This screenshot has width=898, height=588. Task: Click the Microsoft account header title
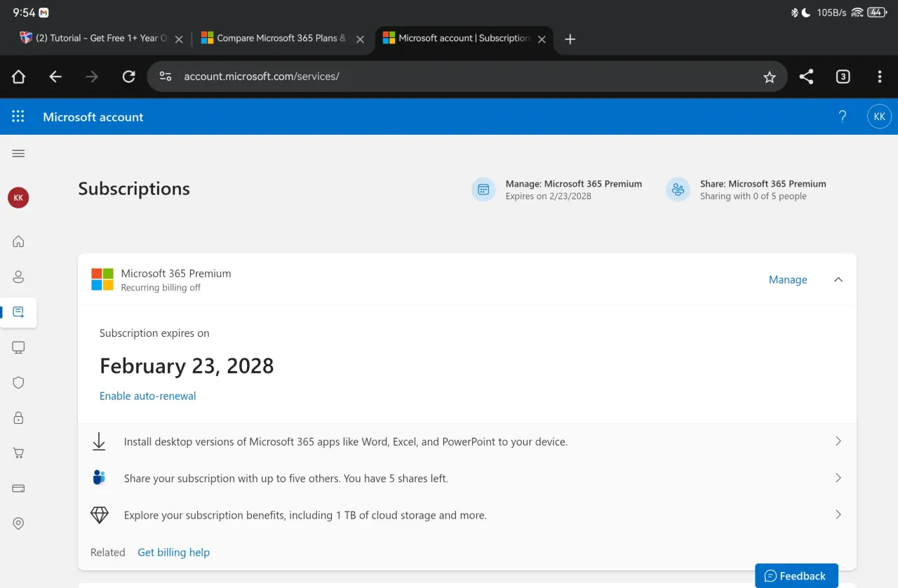[x=93, y=117]
